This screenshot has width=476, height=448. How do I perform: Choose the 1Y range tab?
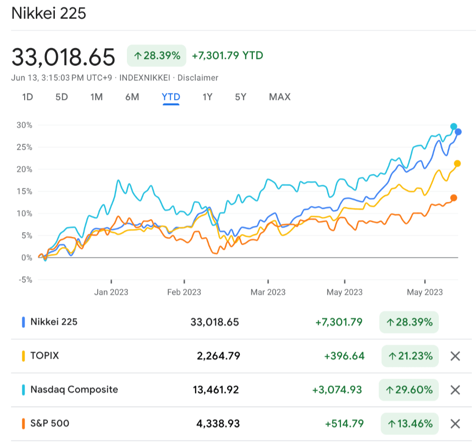(x=207, y=97)
